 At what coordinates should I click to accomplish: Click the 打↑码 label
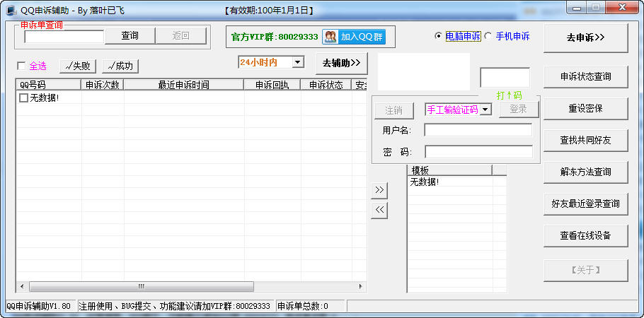pyautogui.click(x=509, y=95)
